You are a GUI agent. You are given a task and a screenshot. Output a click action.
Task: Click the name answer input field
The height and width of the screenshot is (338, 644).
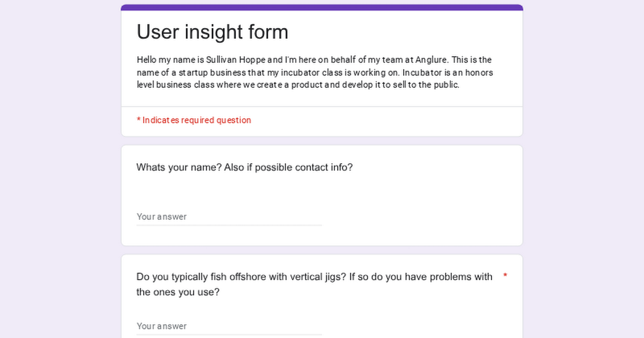click(x=229, y=217)
